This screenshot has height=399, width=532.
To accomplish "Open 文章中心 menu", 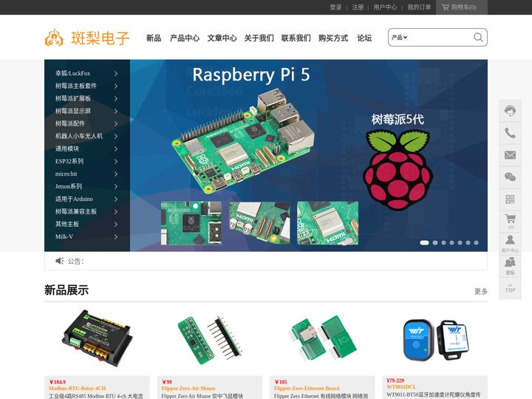I will 222,38.
